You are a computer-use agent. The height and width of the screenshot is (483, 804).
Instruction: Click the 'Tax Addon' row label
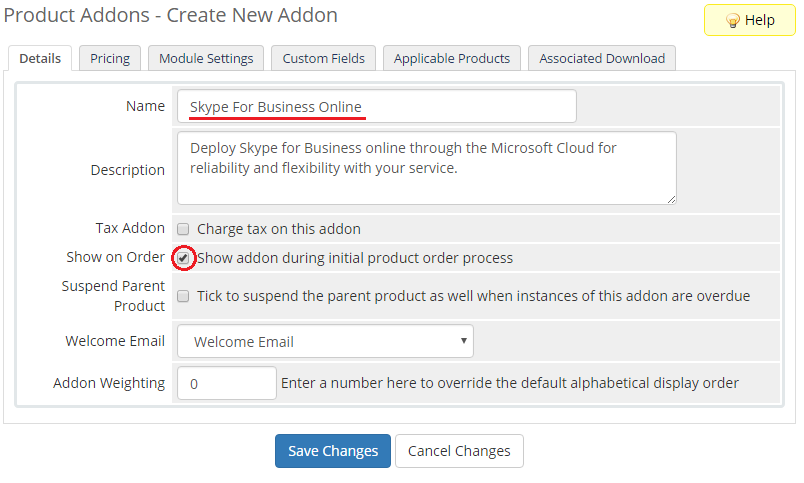130,228
